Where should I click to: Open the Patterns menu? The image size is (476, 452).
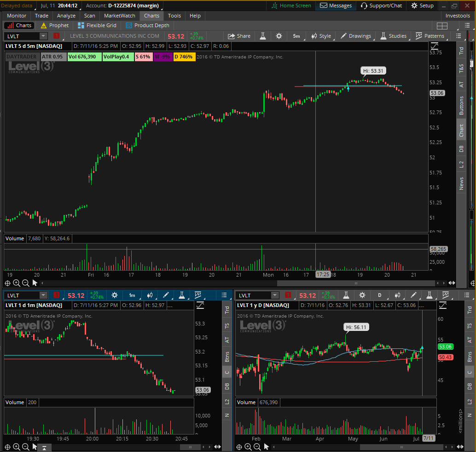430,36
